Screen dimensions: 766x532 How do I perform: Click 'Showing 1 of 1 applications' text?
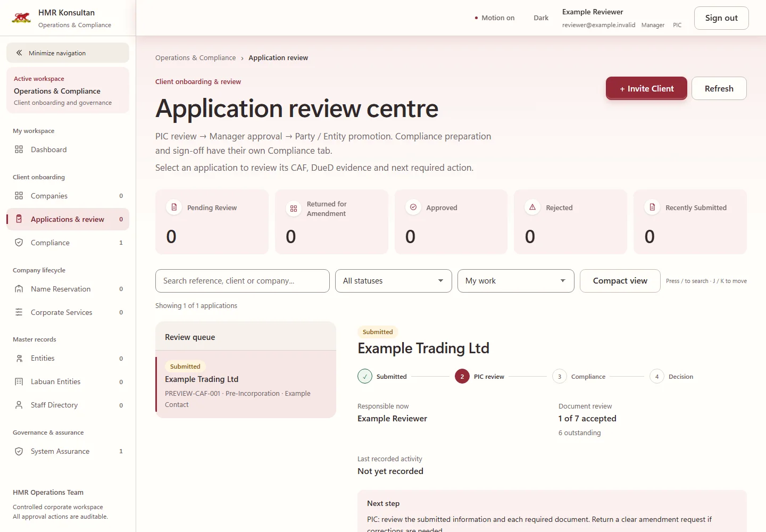tap(196, 306)
